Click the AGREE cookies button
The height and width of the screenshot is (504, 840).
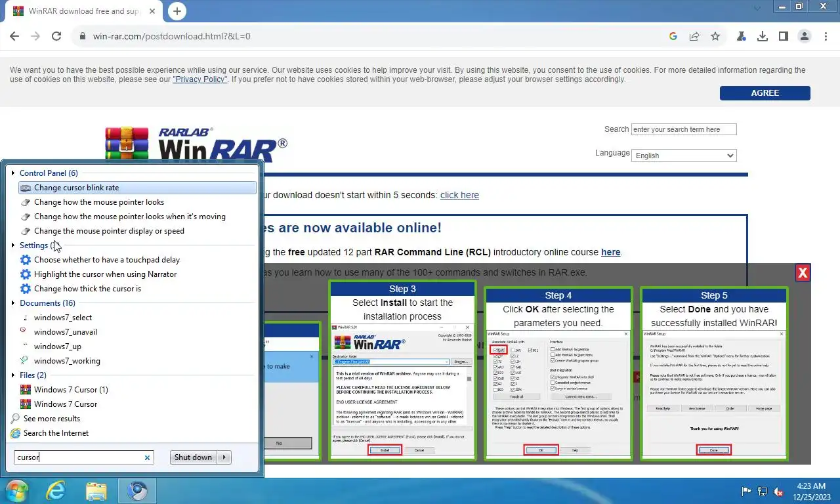click(x=765, y=93)
